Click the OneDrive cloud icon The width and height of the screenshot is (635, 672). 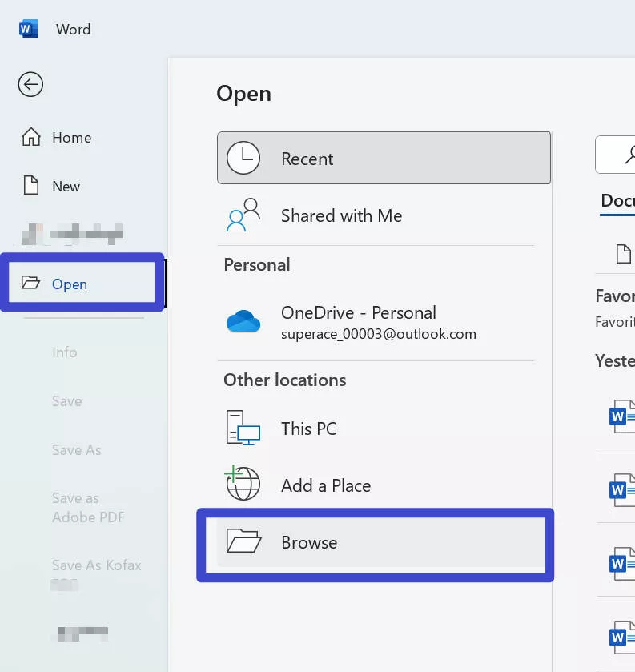tap(243, 321)
